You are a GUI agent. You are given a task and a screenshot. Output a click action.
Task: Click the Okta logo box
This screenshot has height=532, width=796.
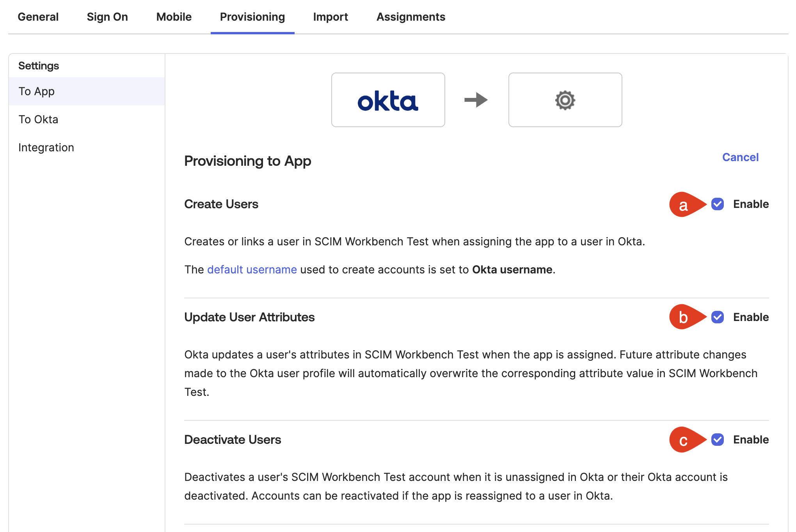click(388, 100)
